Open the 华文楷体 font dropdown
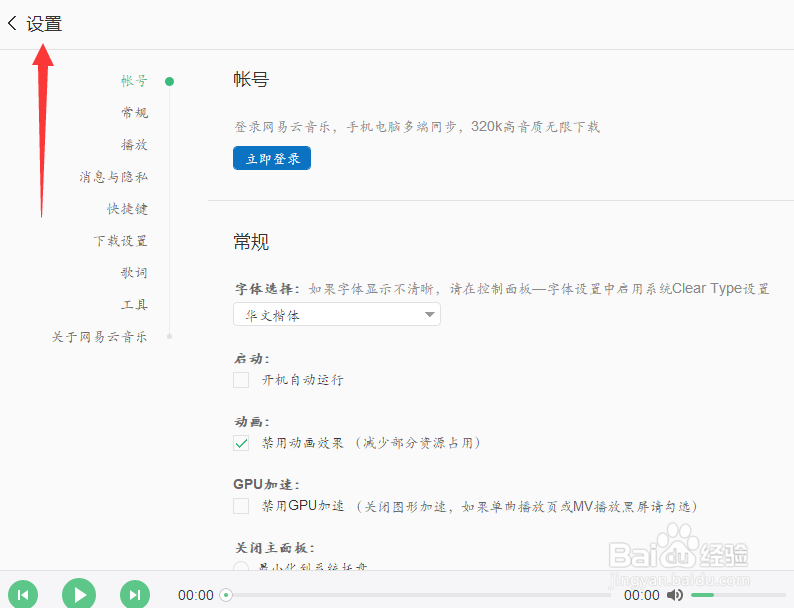The width and height of the screenshot is (794, 608). [337, 314]
